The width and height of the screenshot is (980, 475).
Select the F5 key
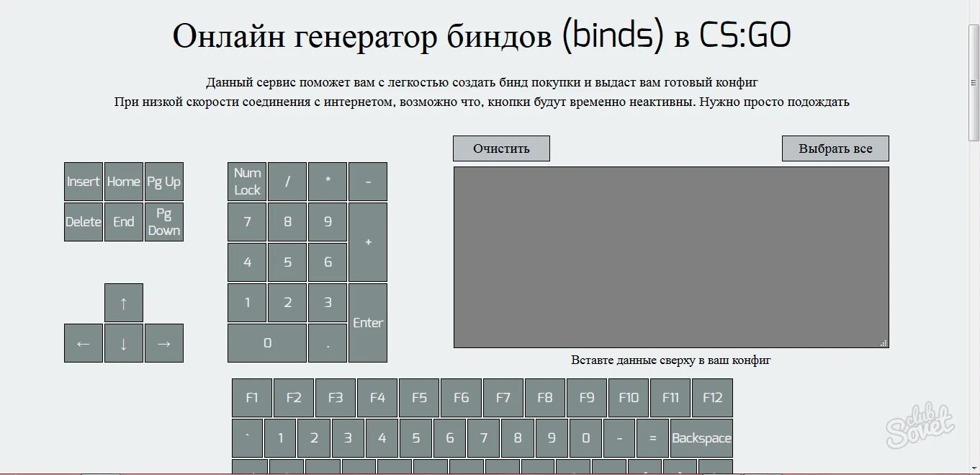tap(419, 398)
